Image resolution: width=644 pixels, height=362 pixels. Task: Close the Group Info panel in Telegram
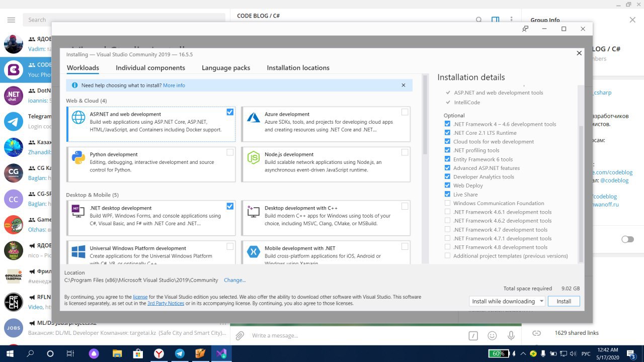(x=632, y=20)
